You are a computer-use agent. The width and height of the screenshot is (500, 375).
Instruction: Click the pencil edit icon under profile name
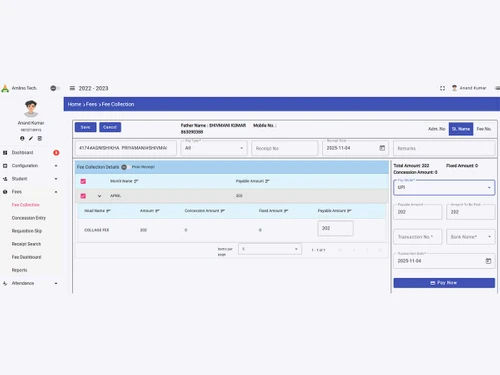[31, 138]
